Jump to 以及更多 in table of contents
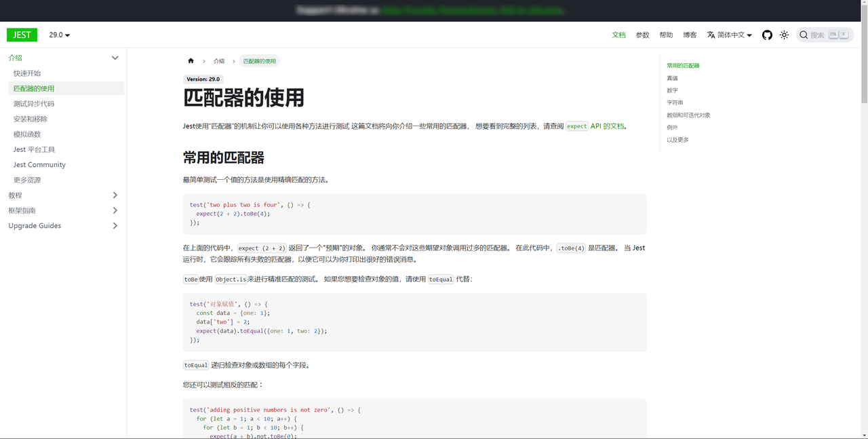The width and height of the screenshot is (868, 439). click(677, 140)
